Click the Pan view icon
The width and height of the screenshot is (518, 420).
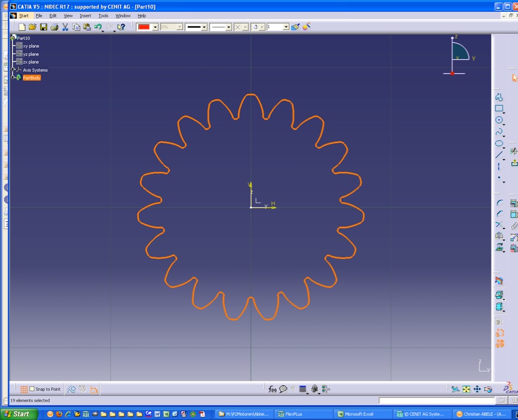point(477,389)
